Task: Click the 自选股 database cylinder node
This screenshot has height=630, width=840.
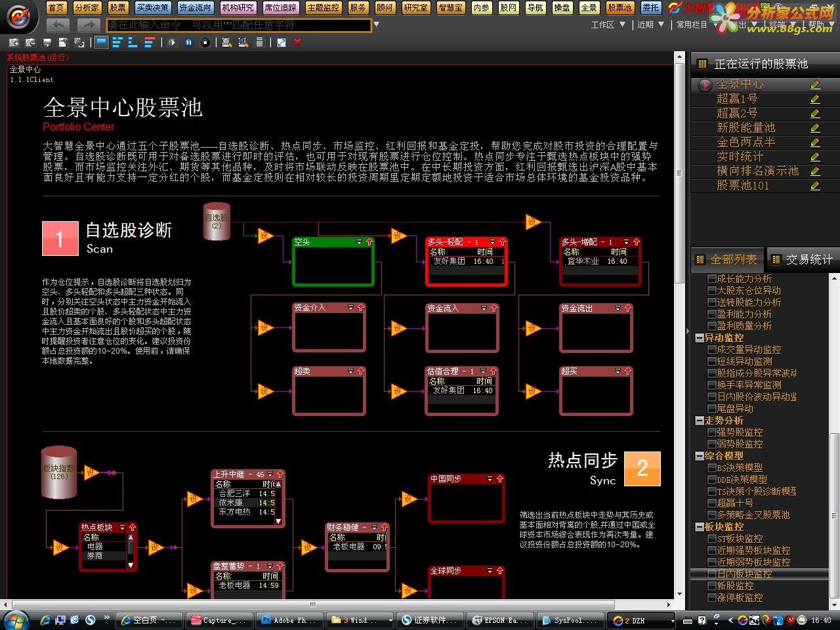Action: (217, 221)
